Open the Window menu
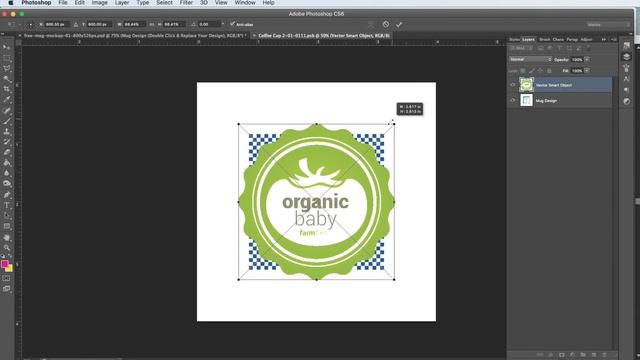The width and height of the screenshot is (640, 360). point(245,3)
